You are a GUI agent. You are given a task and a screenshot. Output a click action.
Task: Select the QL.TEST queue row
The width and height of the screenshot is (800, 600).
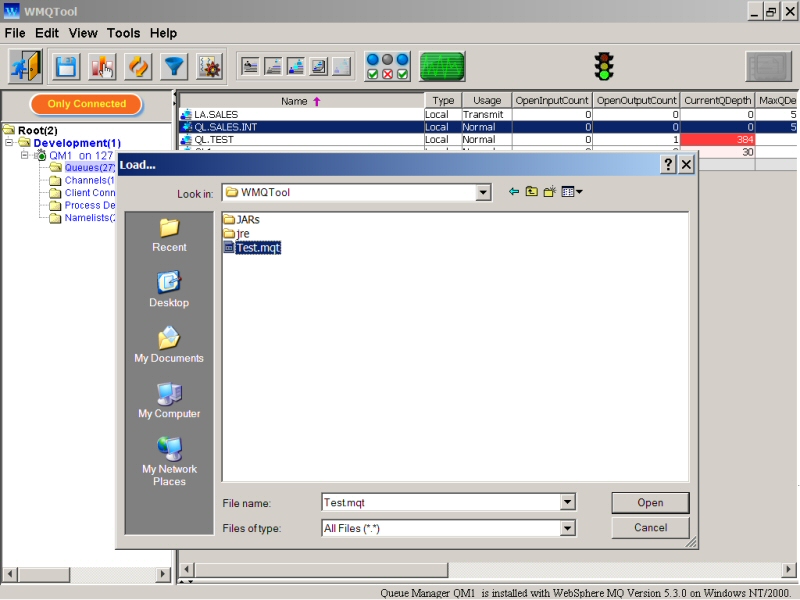tap(488, 139)
